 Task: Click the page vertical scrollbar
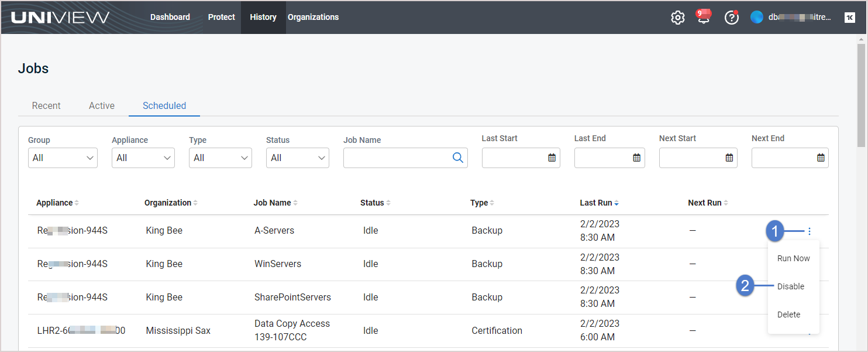862,95
